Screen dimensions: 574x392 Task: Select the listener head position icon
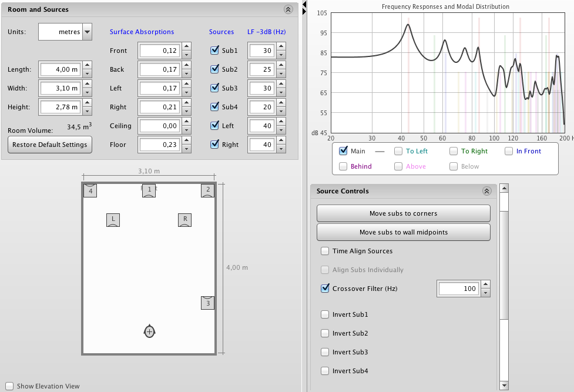click(149, 331)
